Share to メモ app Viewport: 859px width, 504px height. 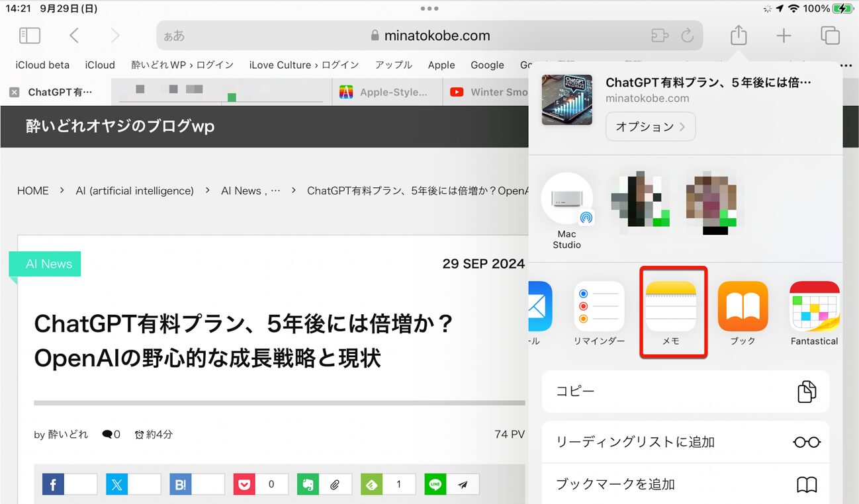coord(671,314)
